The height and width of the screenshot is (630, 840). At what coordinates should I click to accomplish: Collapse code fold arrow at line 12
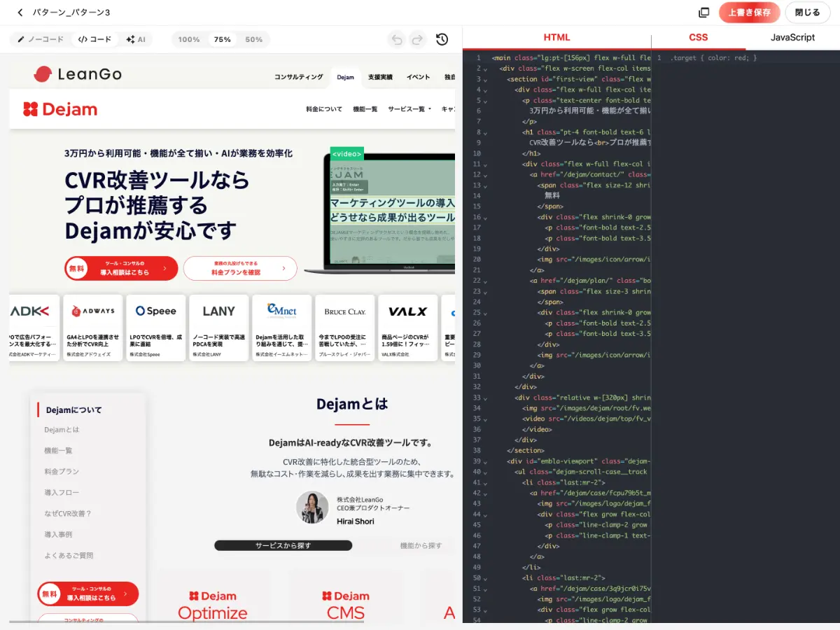click(484, 174)
